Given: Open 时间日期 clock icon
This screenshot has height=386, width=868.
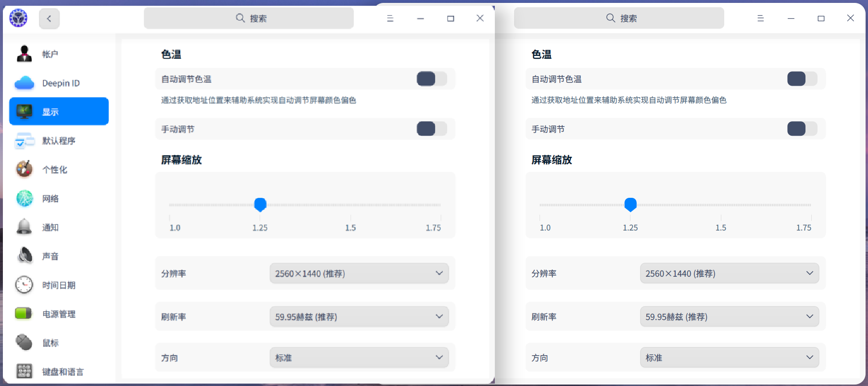Looking at the screenshot, I should [24, 285].
